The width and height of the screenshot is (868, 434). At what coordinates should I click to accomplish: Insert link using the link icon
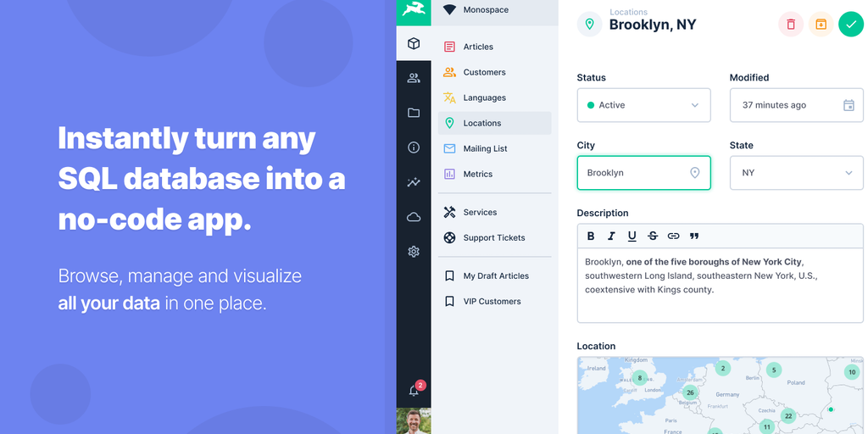click(673, 236)
